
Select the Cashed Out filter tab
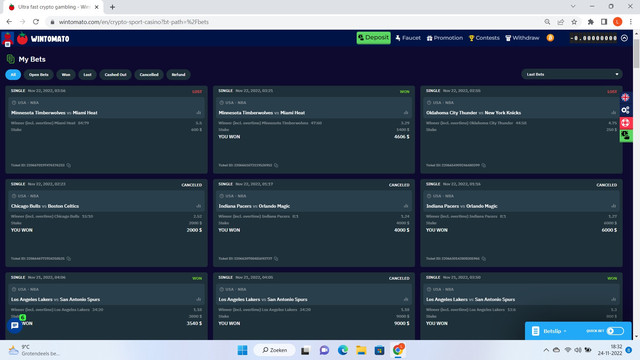click(116, 75)
